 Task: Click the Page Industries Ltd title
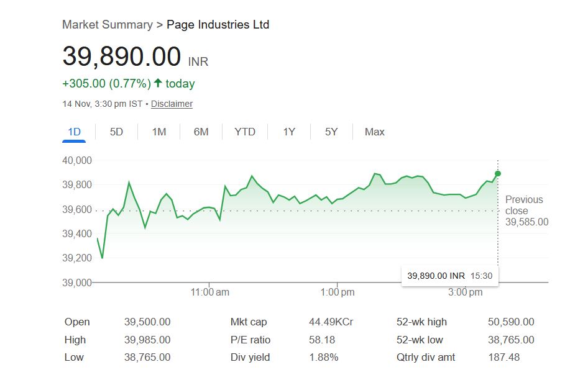click(218, 25)
